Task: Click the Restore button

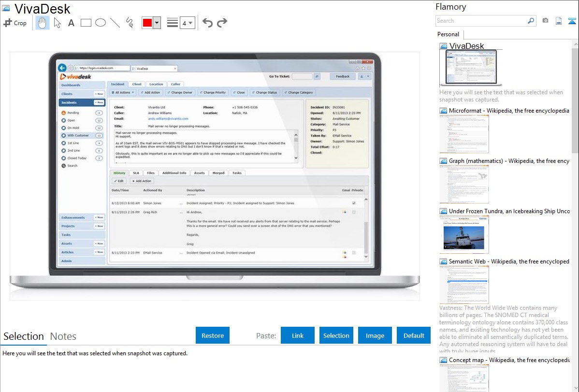Action: [213, 335]
